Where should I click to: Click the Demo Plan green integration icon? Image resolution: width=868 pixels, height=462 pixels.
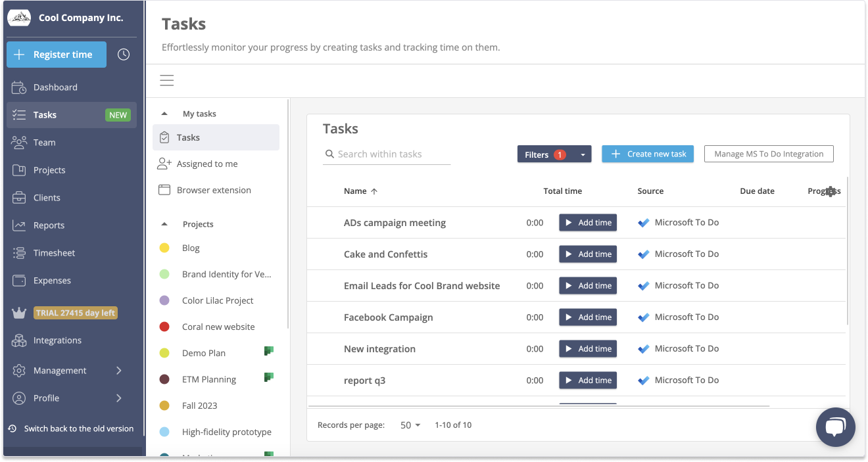tap(268, 352)
